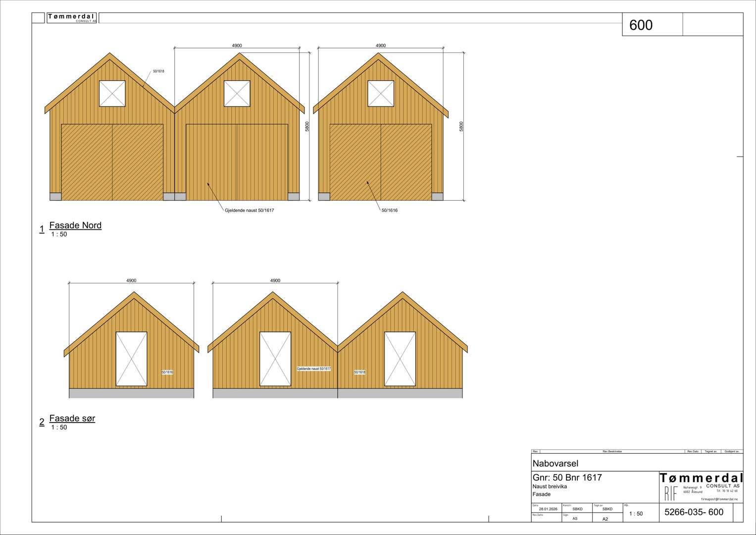Click the 50/1616 leader label below north facade
This screenshot has height=535, width=756.
[389, 211]
